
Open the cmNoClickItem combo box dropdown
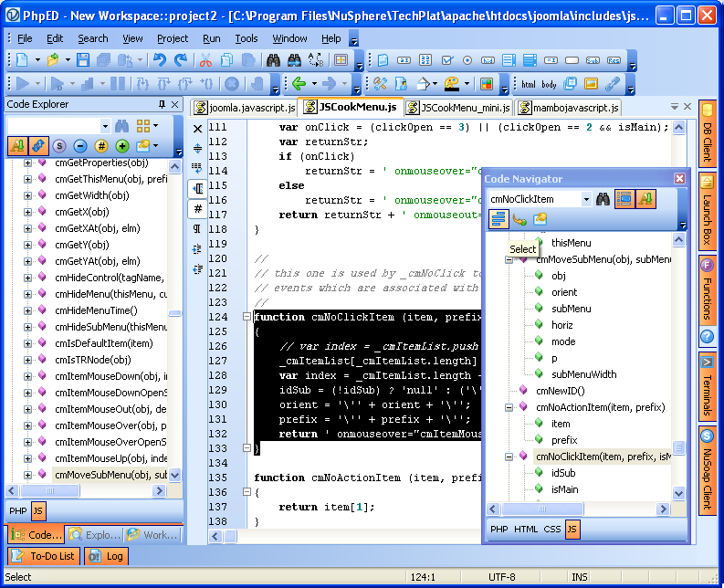[x=586, y=200]
